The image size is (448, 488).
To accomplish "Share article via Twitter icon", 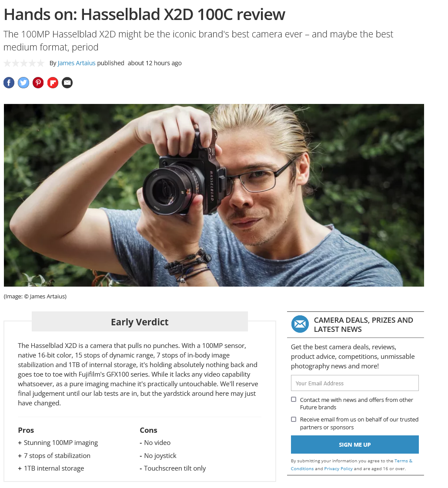I will pyautogui.click(x=23, y=83).
